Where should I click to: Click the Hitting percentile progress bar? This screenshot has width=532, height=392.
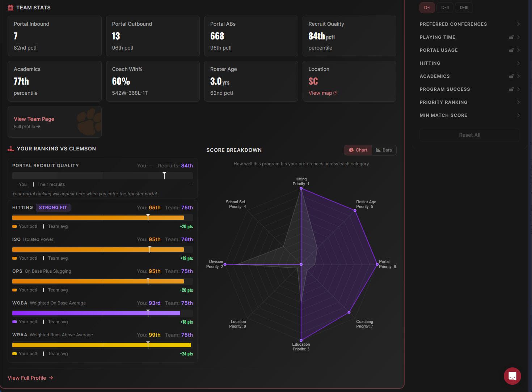click(102, 217)
